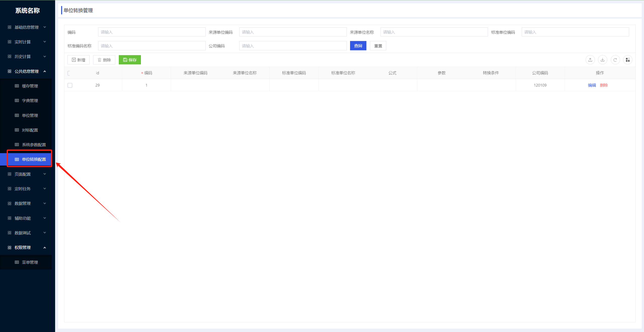Expand the 数据管理 menu chevron

pyautogui.click(x=45, y=203)
